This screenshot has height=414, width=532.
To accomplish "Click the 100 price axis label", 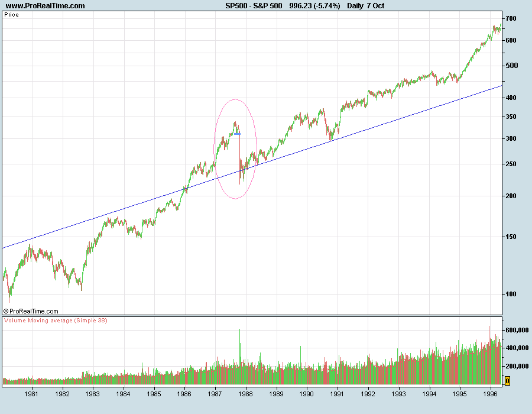I will [511, 294].
